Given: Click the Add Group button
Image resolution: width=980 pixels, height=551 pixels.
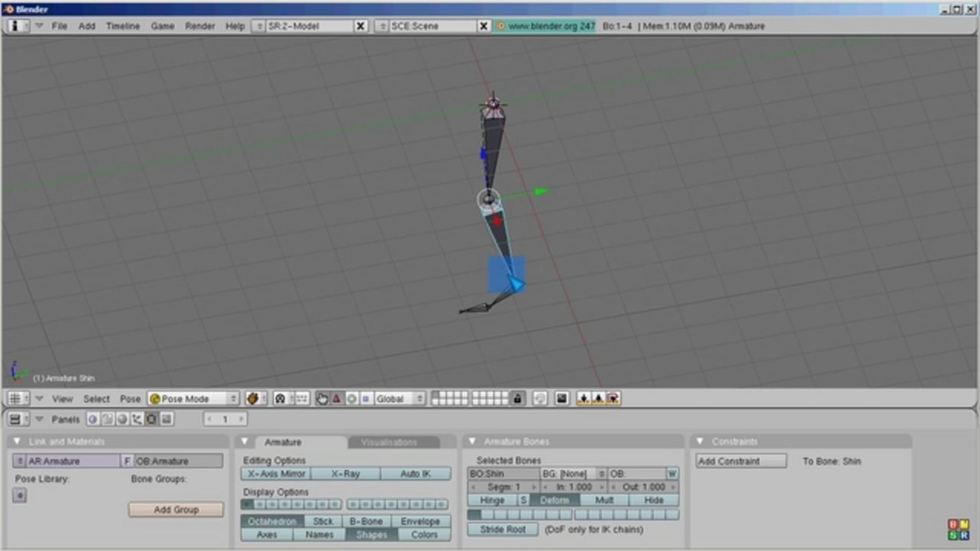Looking at the screenshot, I should click(x=176, y=509).
